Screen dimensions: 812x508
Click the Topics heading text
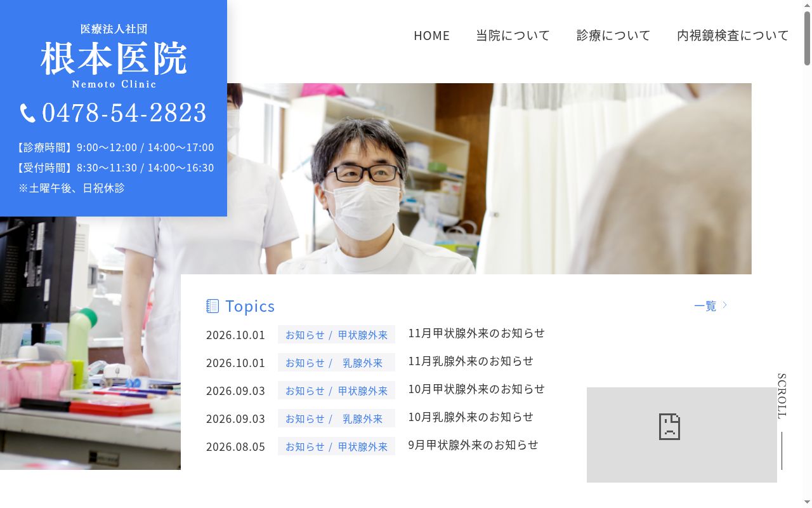pyautogui.click(x=250, y=306)
